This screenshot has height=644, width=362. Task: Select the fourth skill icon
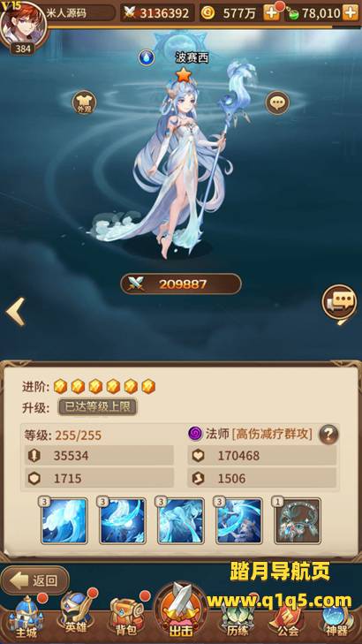click(239, 521)
